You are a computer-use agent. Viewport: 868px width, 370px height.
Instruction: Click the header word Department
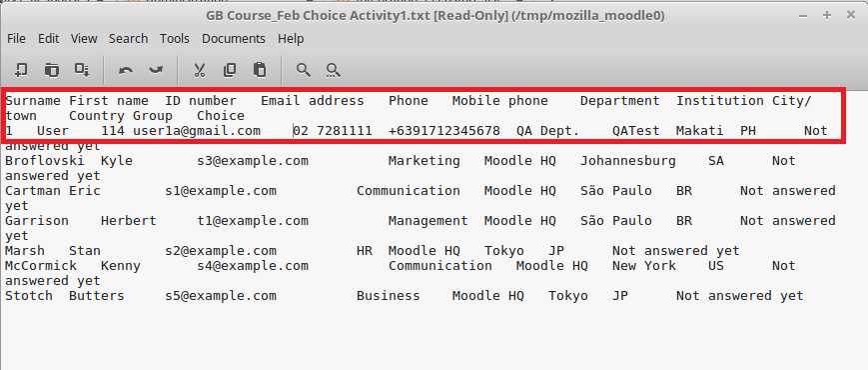tap(620, 101)
